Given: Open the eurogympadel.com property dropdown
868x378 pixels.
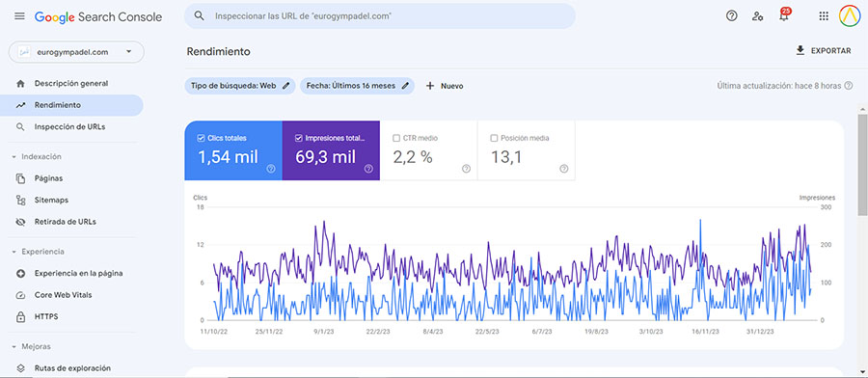Looking at the screenshot, I should pyautogui.click(x=76, y=52).
